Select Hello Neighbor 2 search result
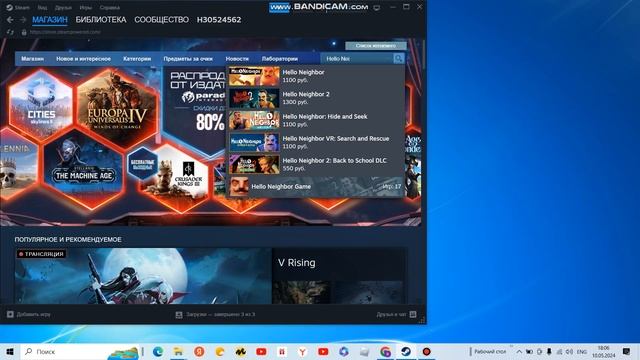 click(x=316, y=98)
